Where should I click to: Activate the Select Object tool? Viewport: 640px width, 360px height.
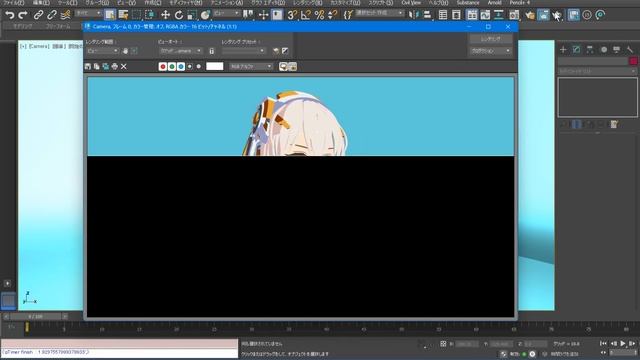[x=110, y=15]
